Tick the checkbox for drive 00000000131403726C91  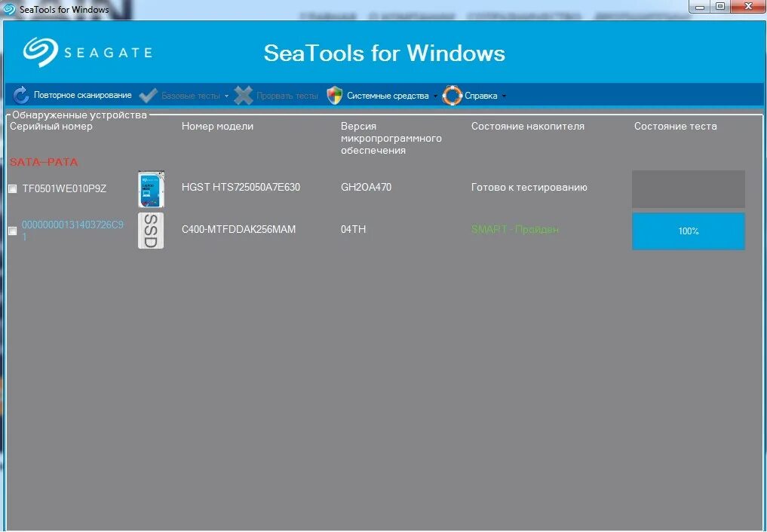[13, 231]
